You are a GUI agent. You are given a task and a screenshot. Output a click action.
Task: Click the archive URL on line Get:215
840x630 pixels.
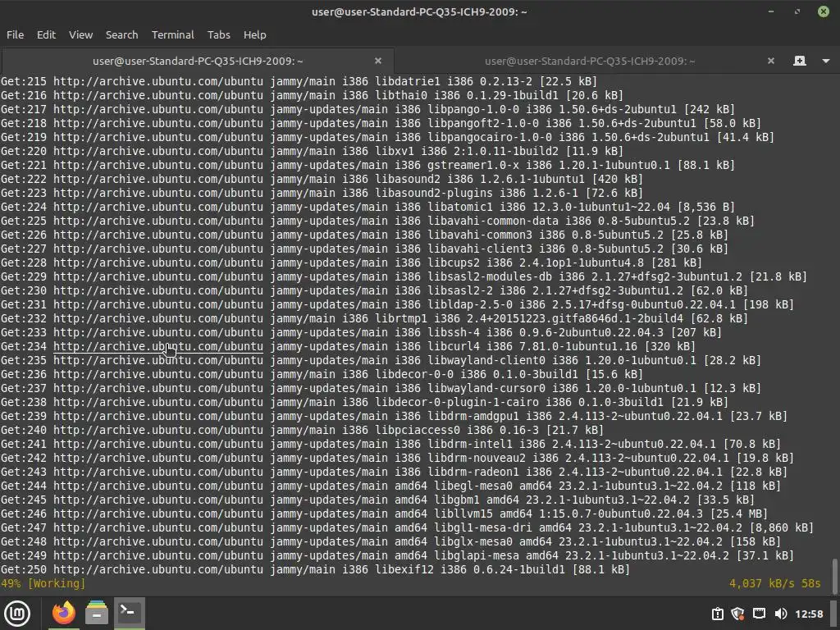pos(158,81)
